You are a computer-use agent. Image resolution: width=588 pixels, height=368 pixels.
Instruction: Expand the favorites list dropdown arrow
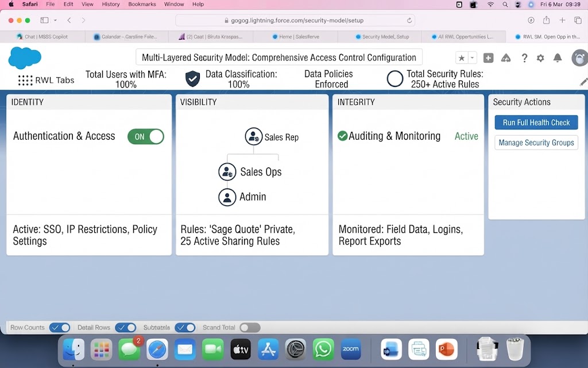coord(472,58)
